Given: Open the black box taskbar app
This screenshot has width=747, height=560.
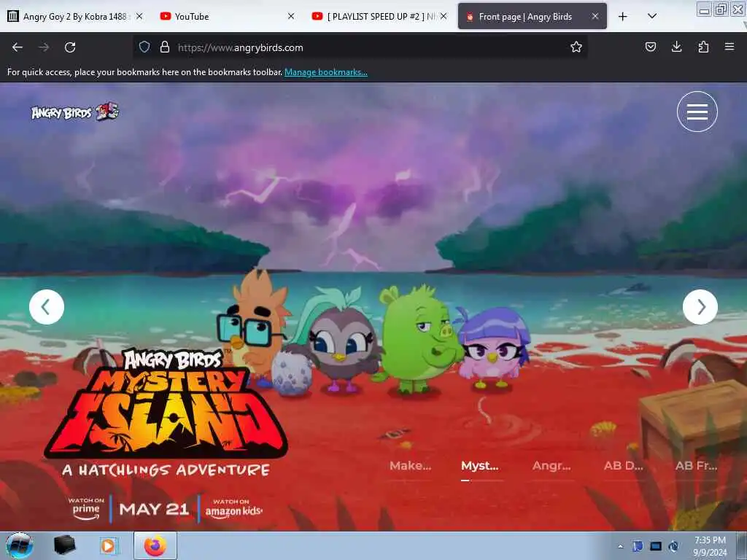Looking at the screenshot, I should click(65, 545).
